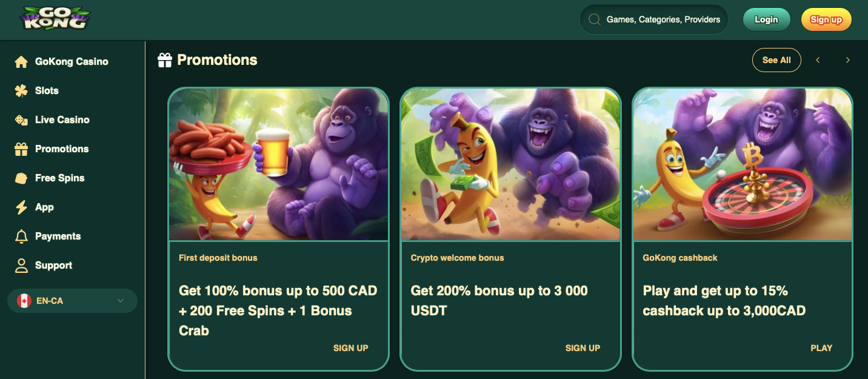This screenshot has height=379, width=868.
Task: Select the Free Spins icon
Action: (x=21, y=178)
